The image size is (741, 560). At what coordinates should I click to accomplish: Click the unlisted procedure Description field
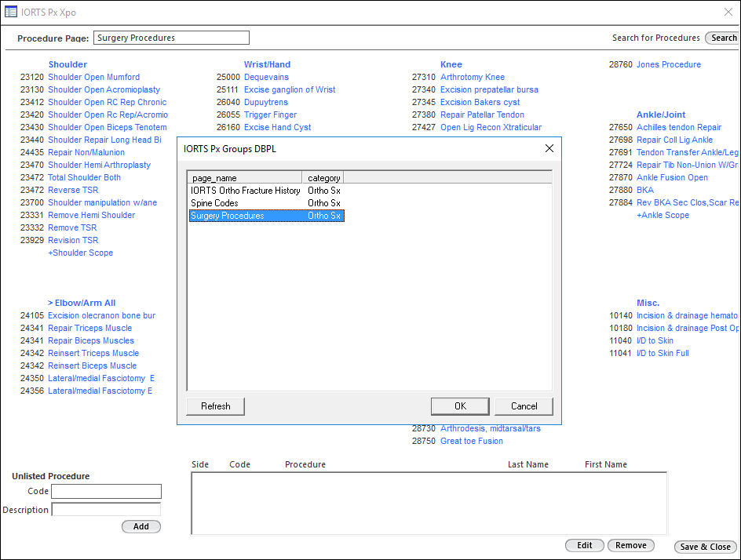coord(106,510)
